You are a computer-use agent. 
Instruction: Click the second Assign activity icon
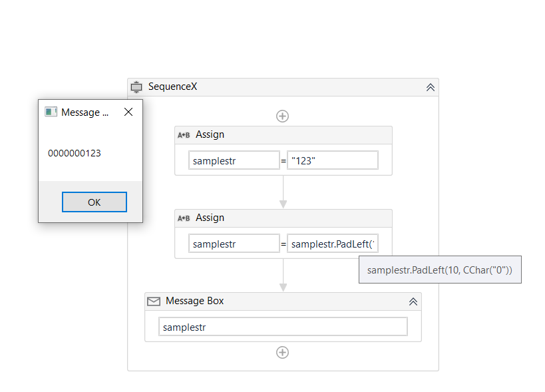(x=184, y=218)
